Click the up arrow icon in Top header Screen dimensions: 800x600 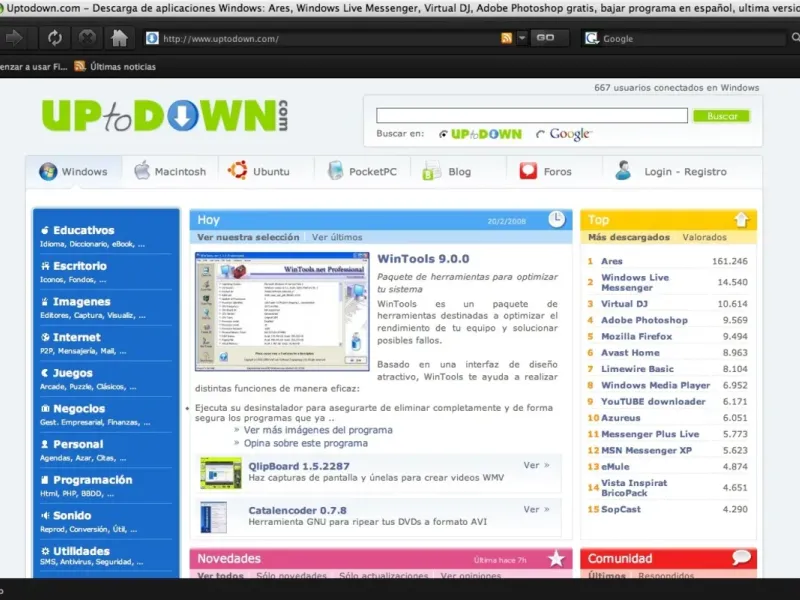pos(741,219)
